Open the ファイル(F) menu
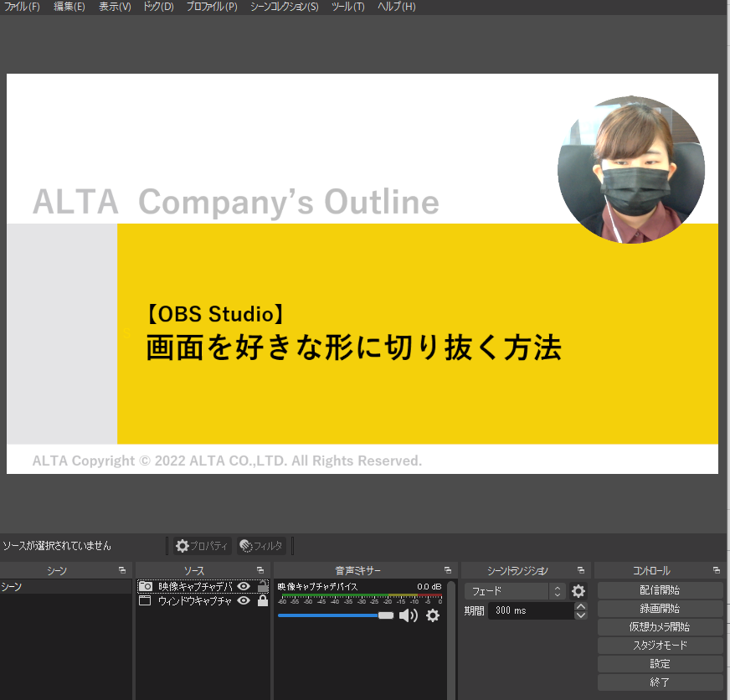 (22, 7)
